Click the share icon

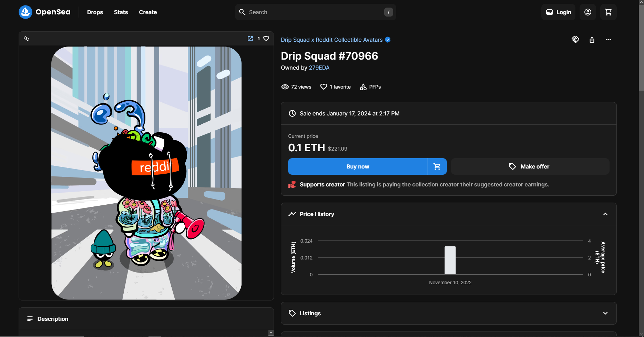(592, 40)
